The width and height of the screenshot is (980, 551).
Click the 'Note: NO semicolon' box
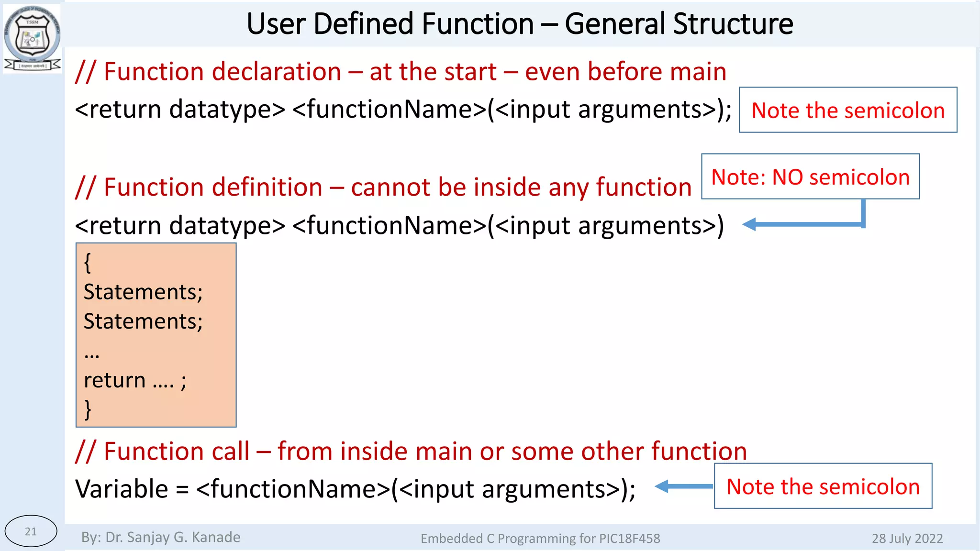coord(810,176)
